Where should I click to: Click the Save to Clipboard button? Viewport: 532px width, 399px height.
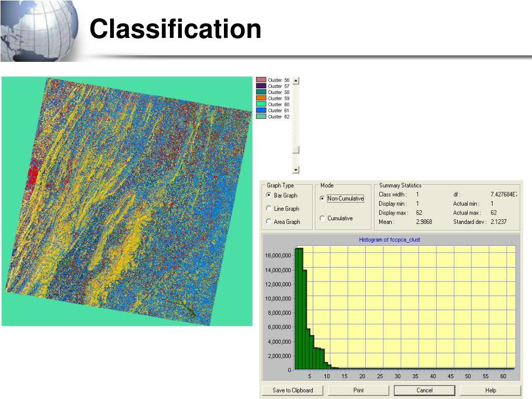292,391
